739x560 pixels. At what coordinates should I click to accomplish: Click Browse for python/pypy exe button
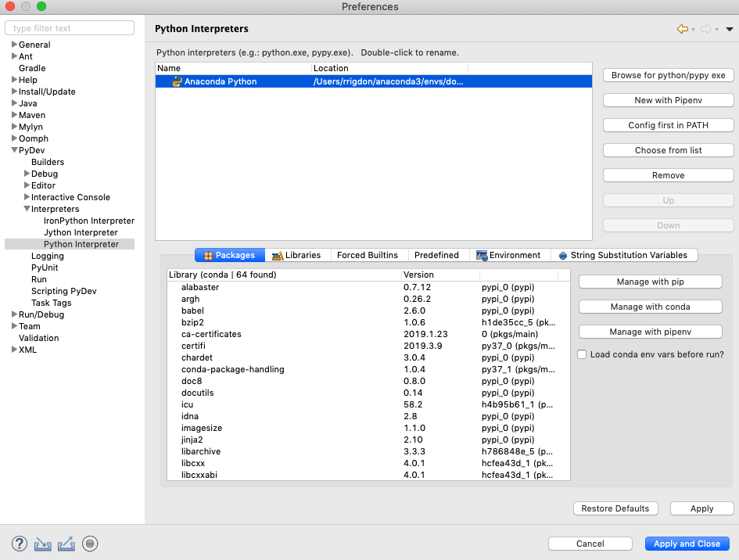(x=669, y=75)
